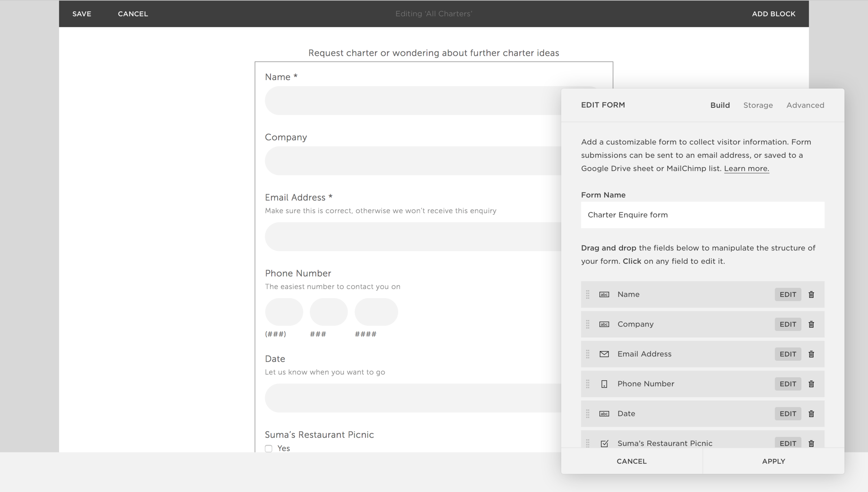Select the Company field row label
Screen dimensions: 868x492
coord(635,324)
